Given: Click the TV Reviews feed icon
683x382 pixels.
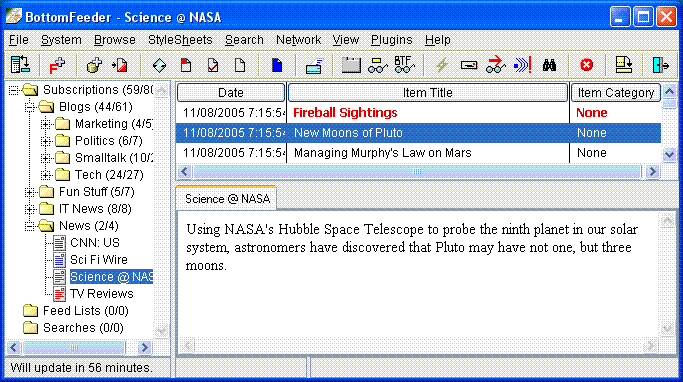Looking at the screenshot, I should (59, 294).
